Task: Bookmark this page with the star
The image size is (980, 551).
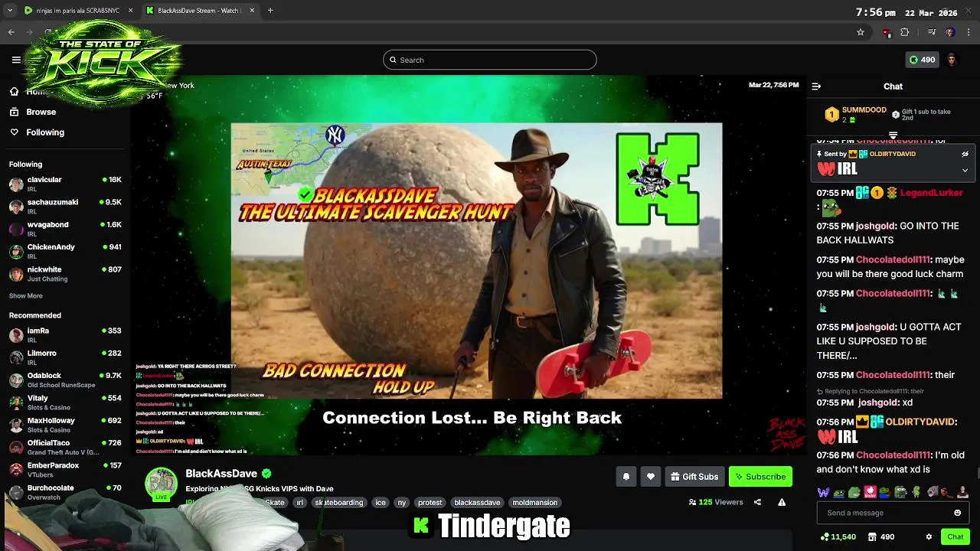Action: tap(861, 32)
